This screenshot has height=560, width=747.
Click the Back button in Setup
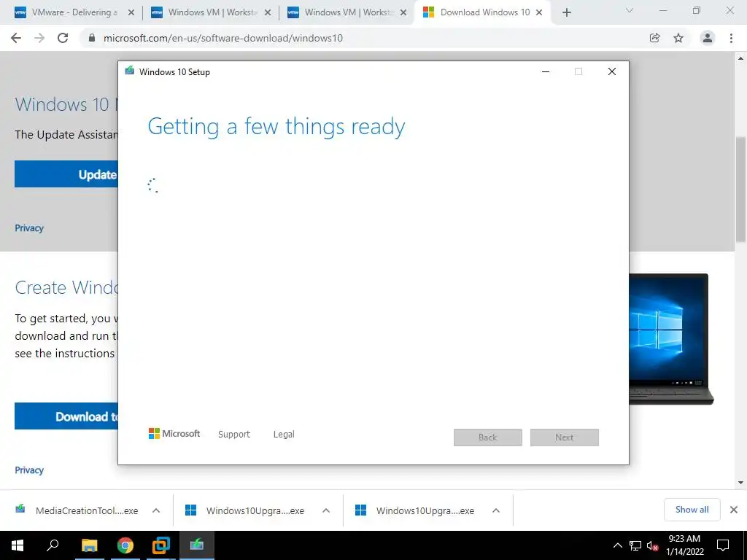point(488,437)
